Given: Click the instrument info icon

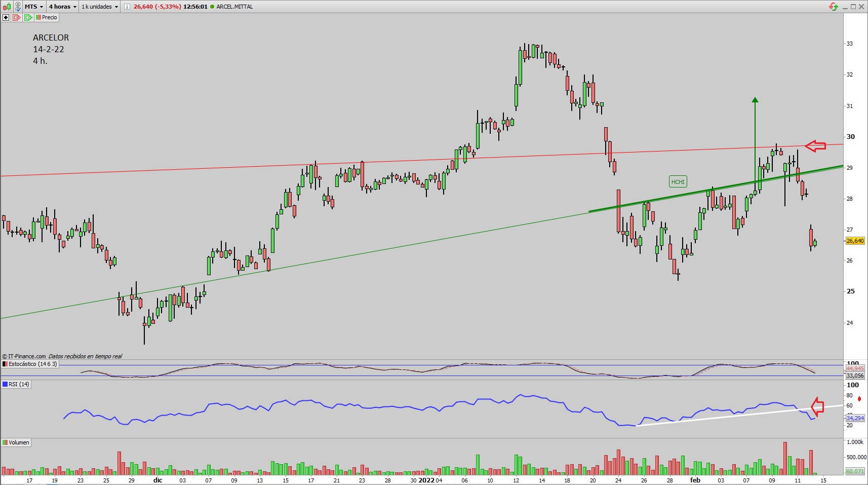Looking at the screenshot, I should (x=127, y=7).
